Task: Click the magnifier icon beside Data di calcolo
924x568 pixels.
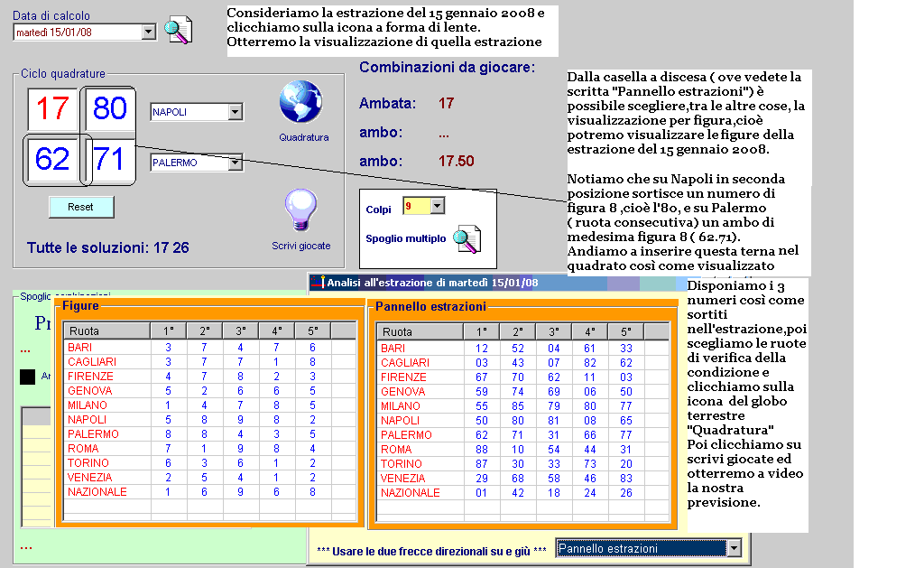Action: (178, 30)
